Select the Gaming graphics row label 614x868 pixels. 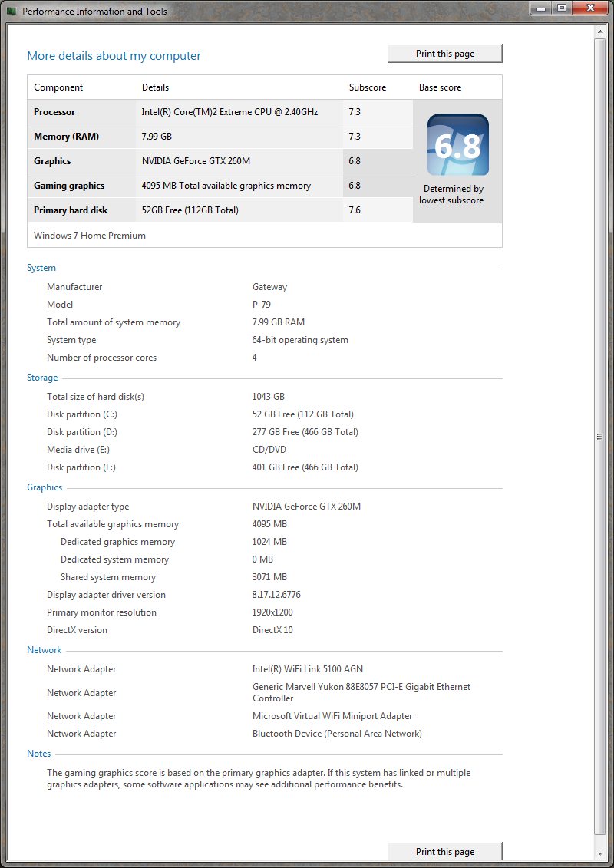69,186
